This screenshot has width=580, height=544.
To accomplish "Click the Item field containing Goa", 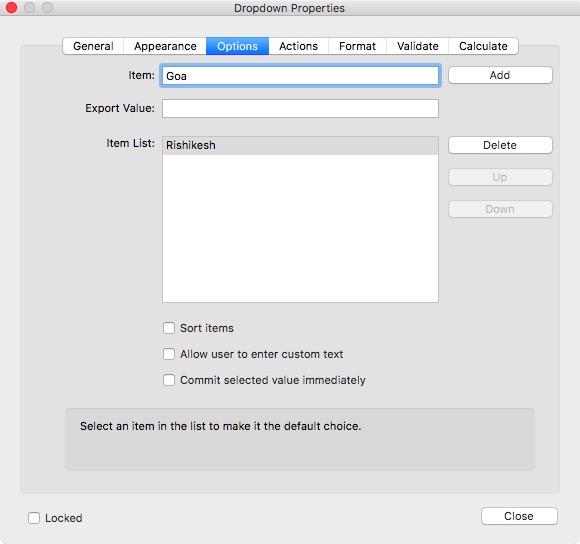I will 300,76.
